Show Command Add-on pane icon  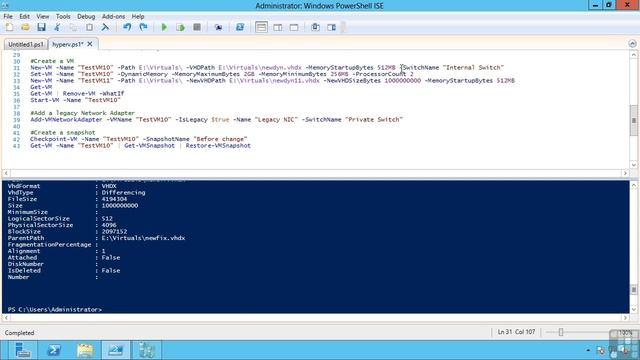331,27
